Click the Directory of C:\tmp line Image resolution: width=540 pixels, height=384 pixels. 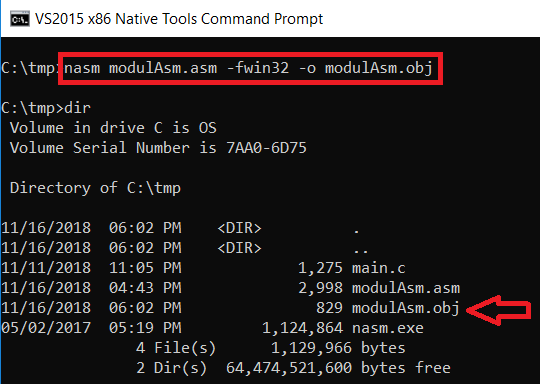coord(95,188)
